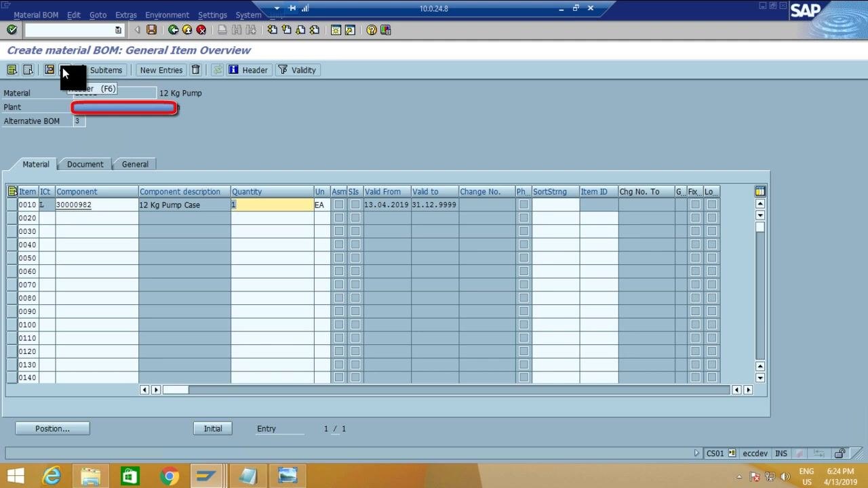Open a new session via toolbar icon
The image size is (868, 488).
pos(336,30)
